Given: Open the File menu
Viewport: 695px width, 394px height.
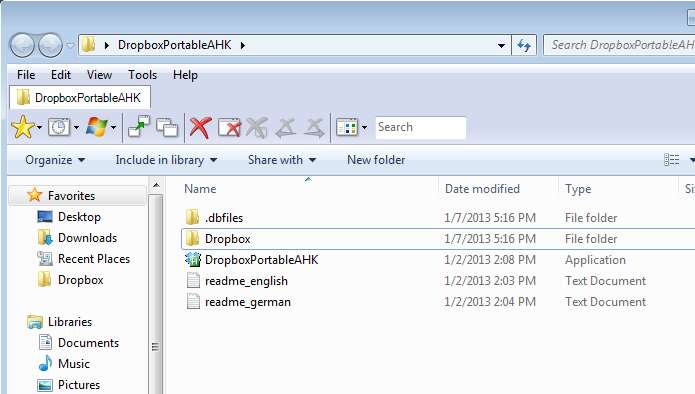Looking at the screenshot, I should point(26,75).
